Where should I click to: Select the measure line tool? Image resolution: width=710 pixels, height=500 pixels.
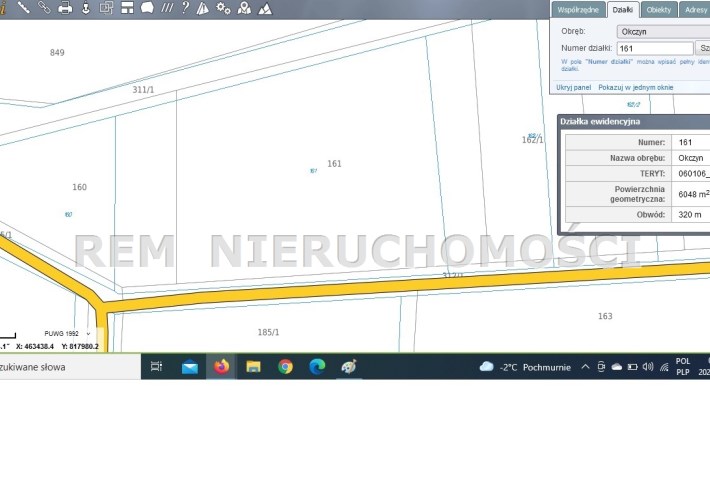[x=23, y=8]
